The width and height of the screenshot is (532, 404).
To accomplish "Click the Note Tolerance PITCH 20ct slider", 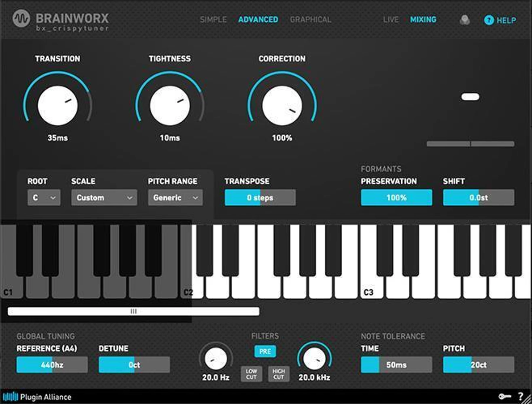I will click(x=479, y=365).
